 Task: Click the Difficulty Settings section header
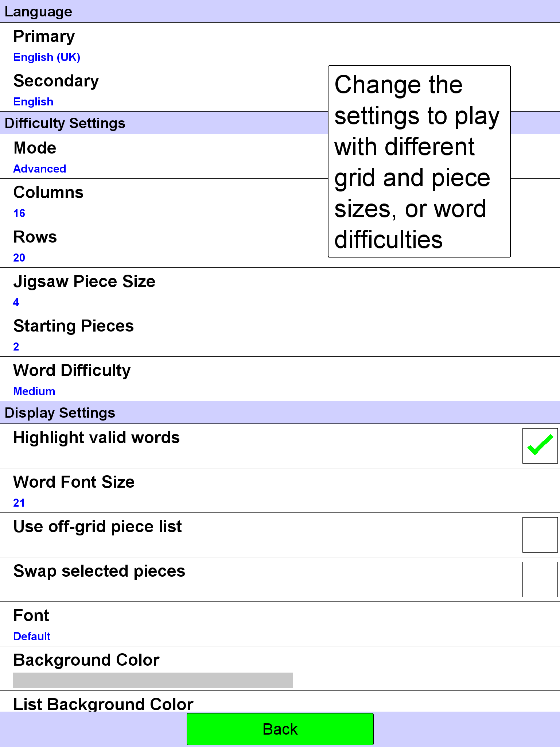(164, 123)
